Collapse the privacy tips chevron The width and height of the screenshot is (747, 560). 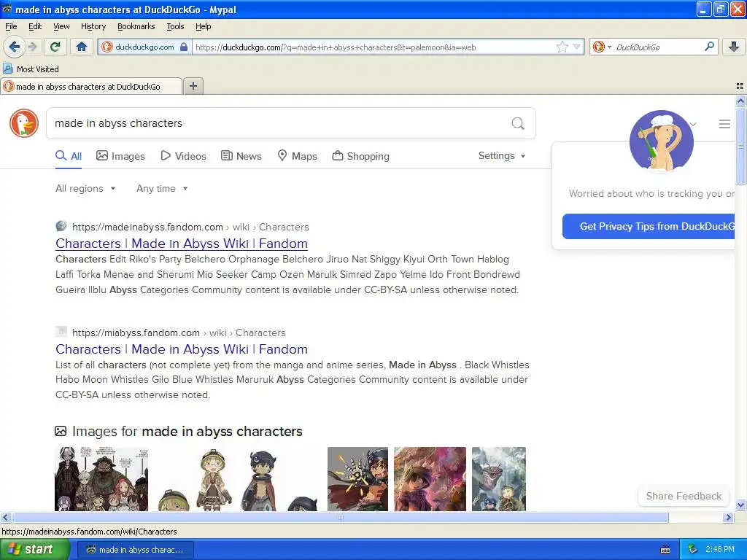click(693, 124)
